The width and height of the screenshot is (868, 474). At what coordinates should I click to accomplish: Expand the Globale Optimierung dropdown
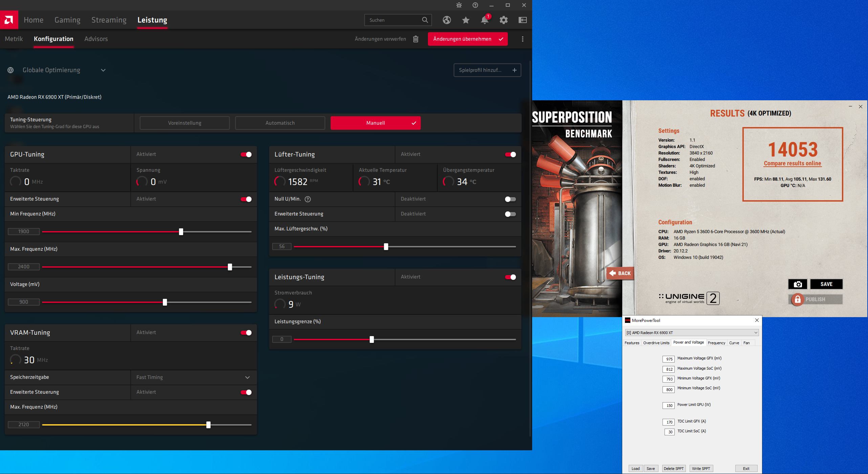(x=103, y=70)
